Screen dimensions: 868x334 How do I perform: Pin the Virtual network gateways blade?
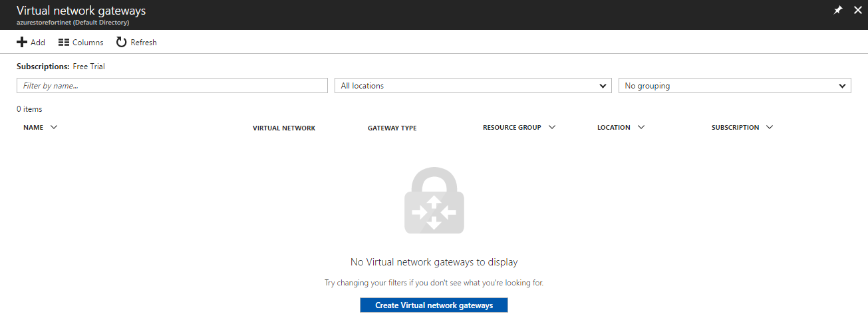pos(838,10)
